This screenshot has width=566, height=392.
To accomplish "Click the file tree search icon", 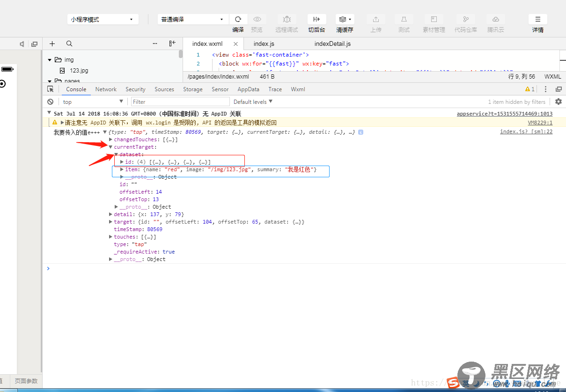I will click(69, 44).
